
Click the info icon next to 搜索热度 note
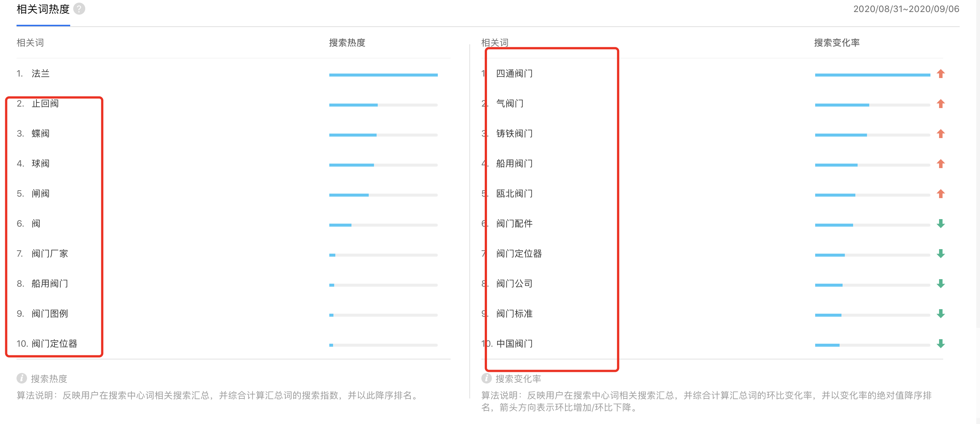pyautogui.click(x=22, y=378)
